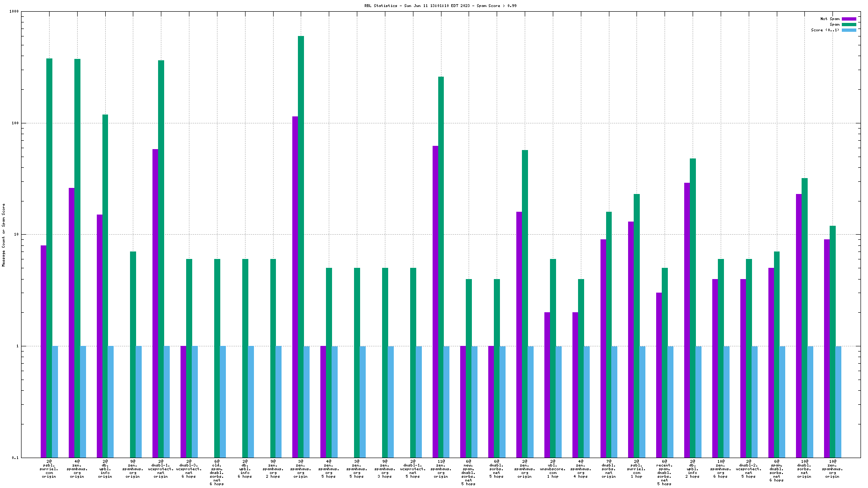The width and height of the screenshot is (868, 488).
Task: Click the '2@ psbl.surriel.com origin' axis label
Action: pos(49,469)
